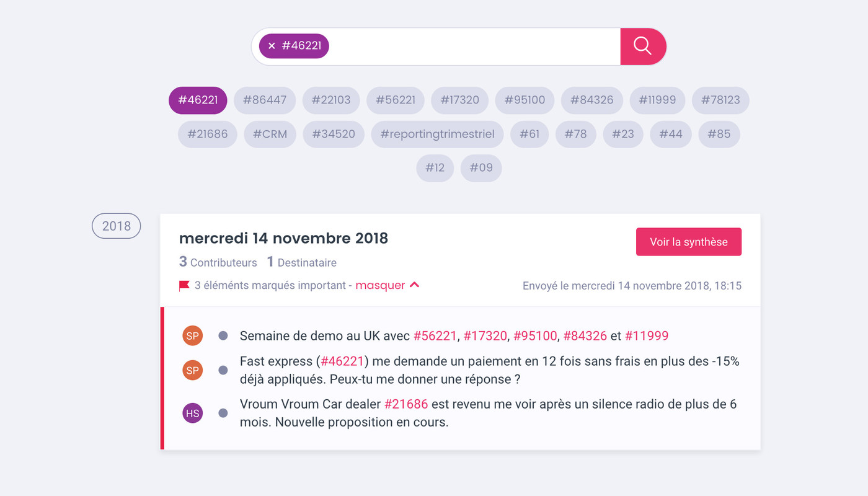The width and height of the screenshot is (868, 496).
Task: Enable the #reportingtrimestriel tag filter
Action: pos(437,134)
